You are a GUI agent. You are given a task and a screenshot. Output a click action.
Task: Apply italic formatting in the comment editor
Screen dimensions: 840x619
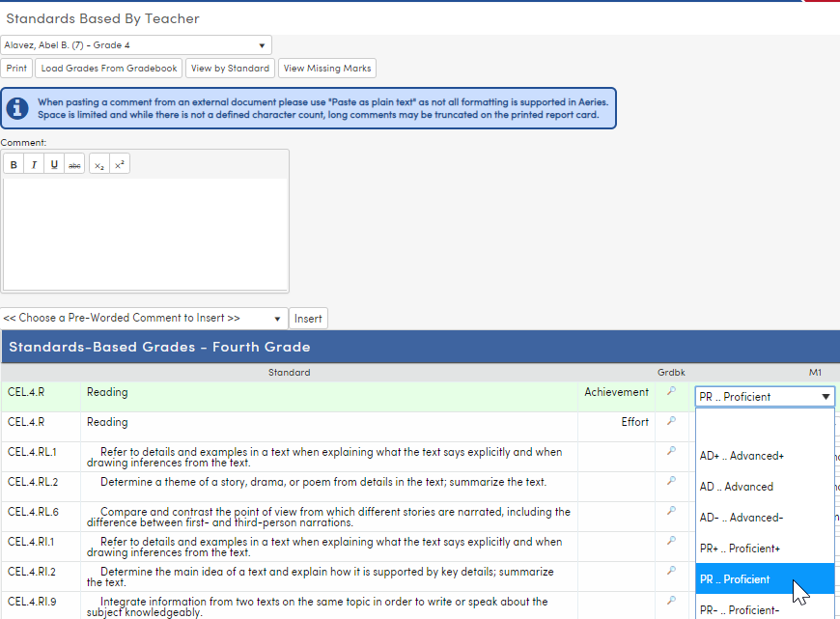coord(33,163)
